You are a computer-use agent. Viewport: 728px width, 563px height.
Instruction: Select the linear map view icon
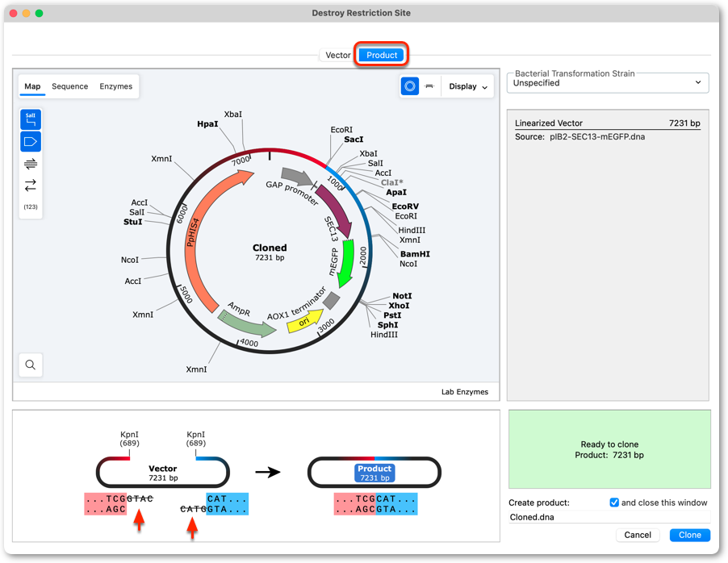429,86
